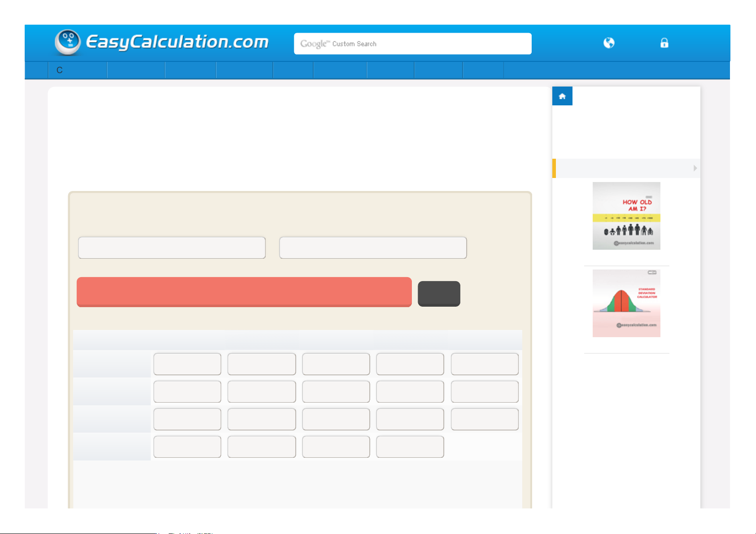Viewport: 756px width, 534px height.
Task: Click first cell in table's first input row
Action: (187, 364)
